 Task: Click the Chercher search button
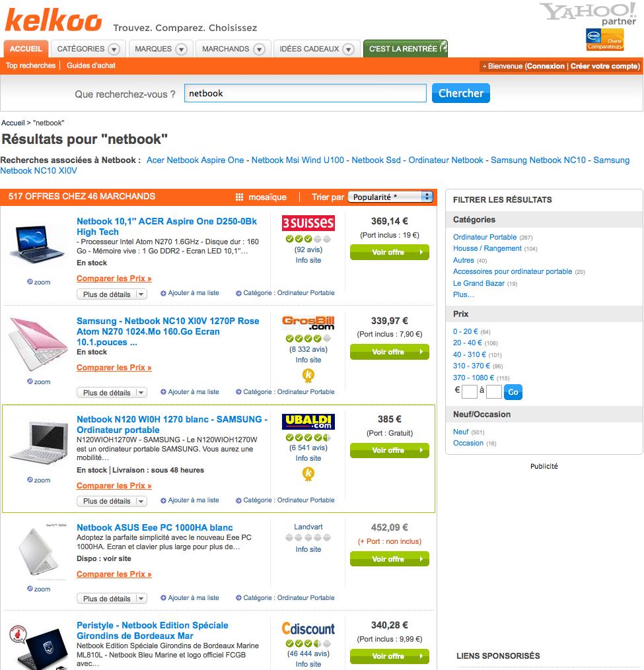(461, 93)
